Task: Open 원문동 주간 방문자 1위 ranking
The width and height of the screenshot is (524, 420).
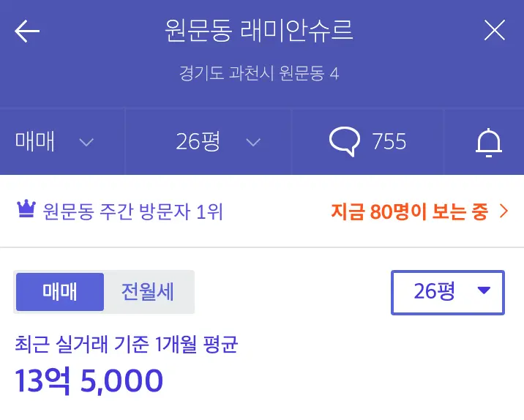Action: click(132, 212)
